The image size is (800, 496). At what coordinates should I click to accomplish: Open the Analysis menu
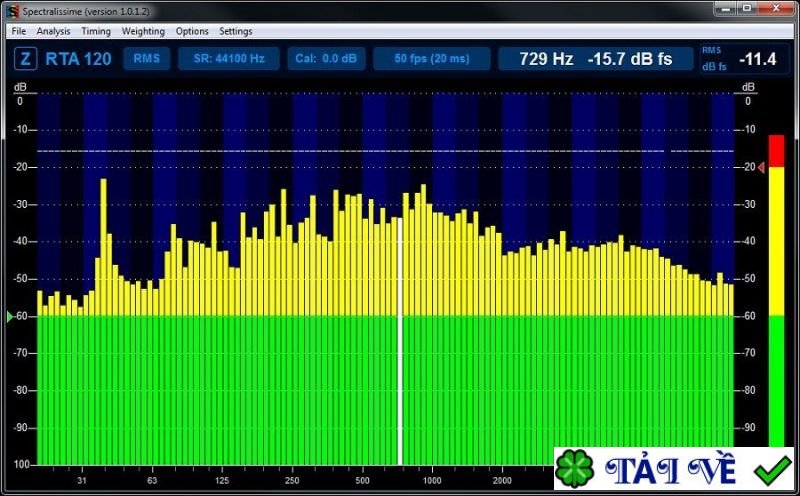pos(53,31)
